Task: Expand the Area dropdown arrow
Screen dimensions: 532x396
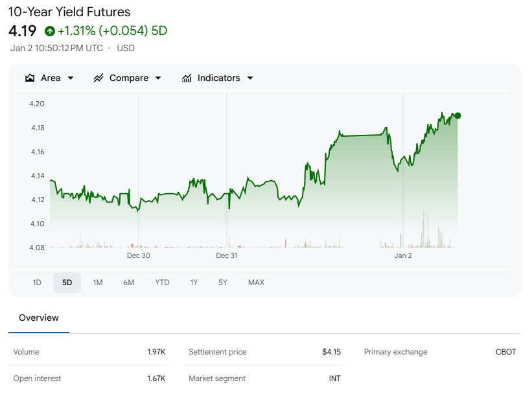Action: point(71,78)
